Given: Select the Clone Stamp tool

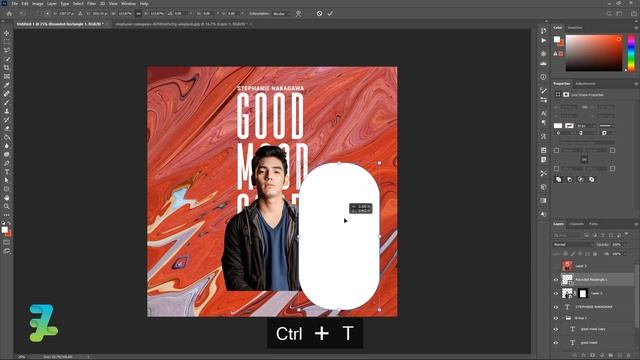Looking at the screenshot, I should [7, 111].
